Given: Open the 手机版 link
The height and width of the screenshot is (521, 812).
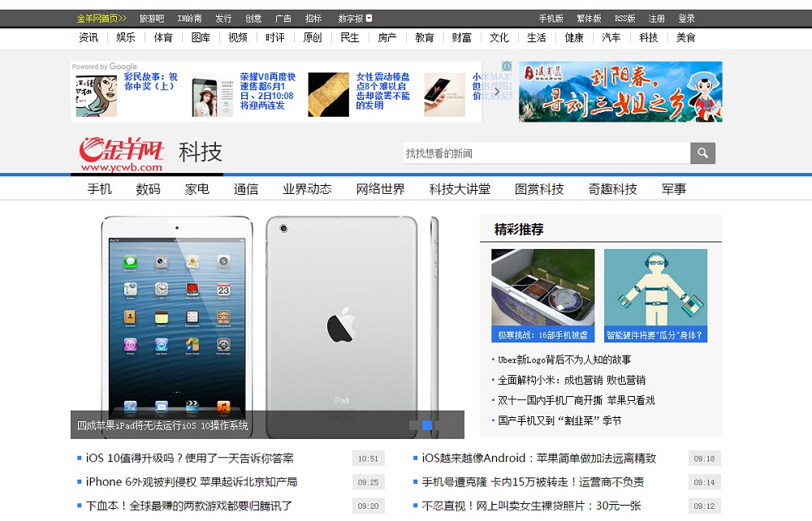Looking at the screenshot, I should click(x=551, y=19).
